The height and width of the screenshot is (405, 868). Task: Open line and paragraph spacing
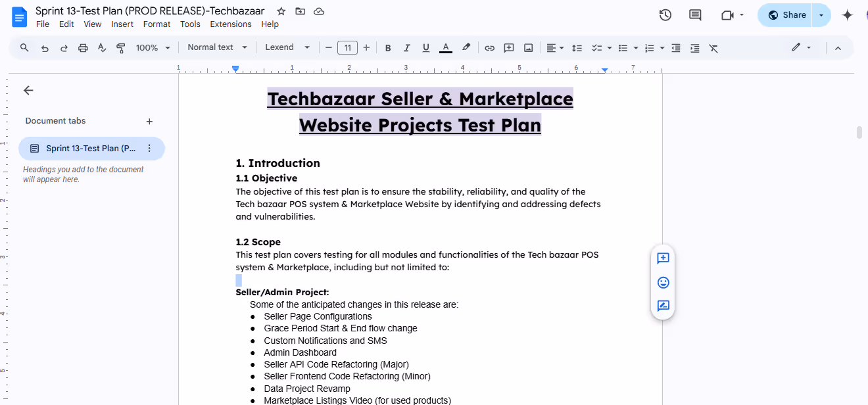coord(577,47)
